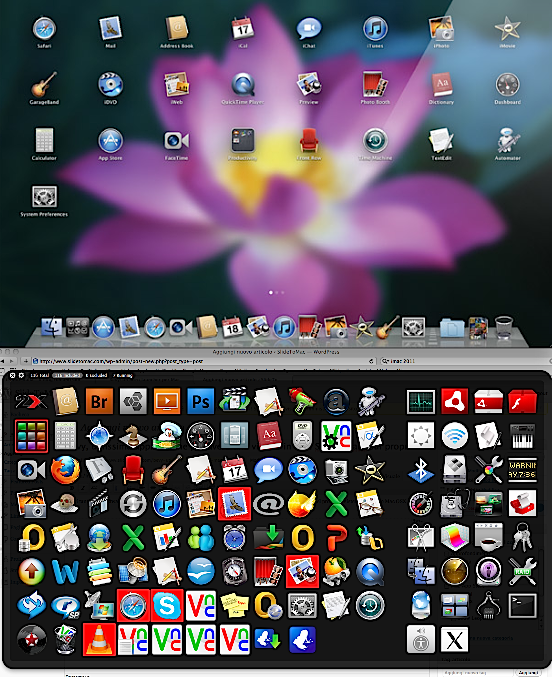
Task: Click the add bookmark plus button in Safari
Action: pyautogui.click(x=26, y=361)
